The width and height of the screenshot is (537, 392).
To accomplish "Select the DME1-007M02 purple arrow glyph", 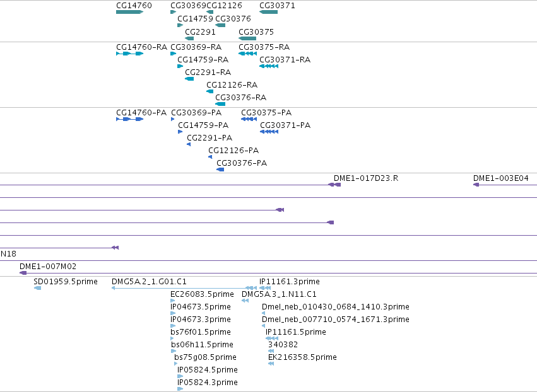I will 23,273.
